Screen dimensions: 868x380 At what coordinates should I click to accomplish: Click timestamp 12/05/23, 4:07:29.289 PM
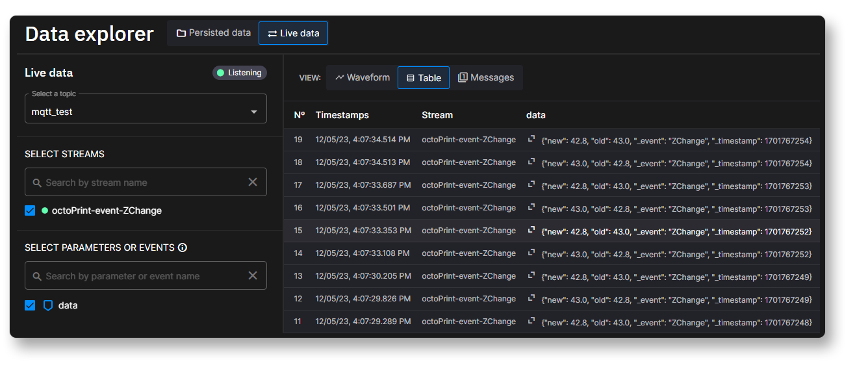point(363,322)
